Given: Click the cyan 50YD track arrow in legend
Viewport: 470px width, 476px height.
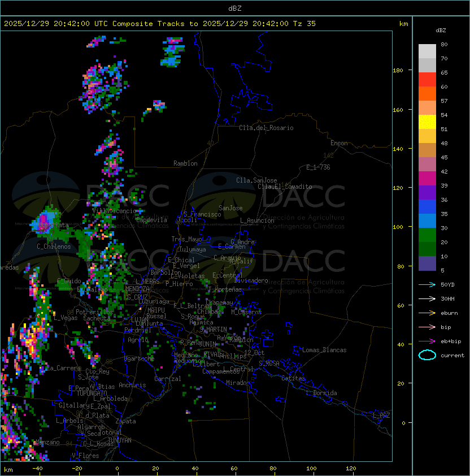Looking at the screenshot, I should [x=427, y=284].
